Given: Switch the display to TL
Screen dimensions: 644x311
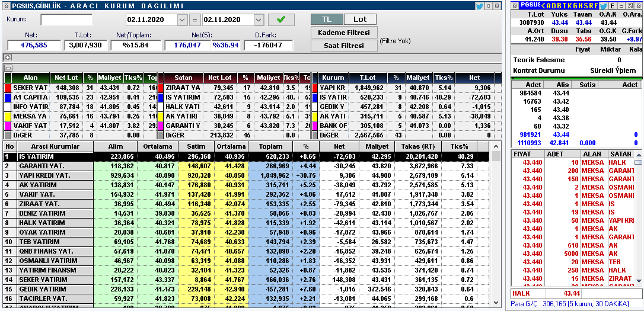Looking at the screenshot, I should pyautogui.click(x=327, y=20).
